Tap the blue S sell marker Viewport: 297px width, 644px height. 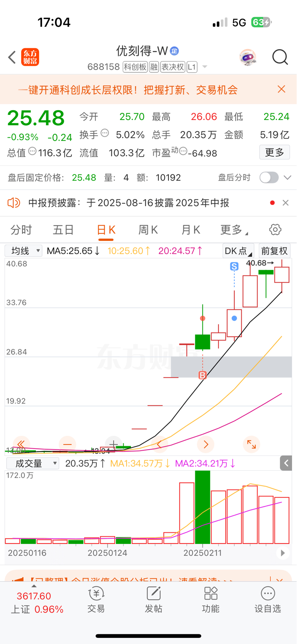[234, 266]
